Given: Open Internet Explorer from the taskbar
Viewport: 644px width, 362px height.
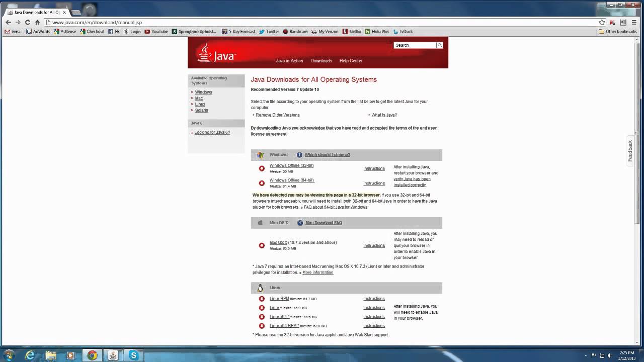Looking at the screenshot, I should click(30, 355).
